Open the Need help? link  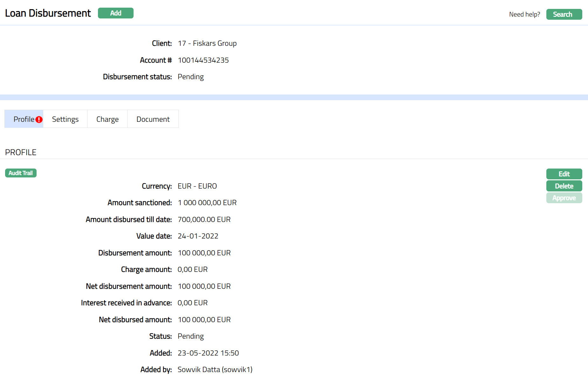[x=524, y=14]
